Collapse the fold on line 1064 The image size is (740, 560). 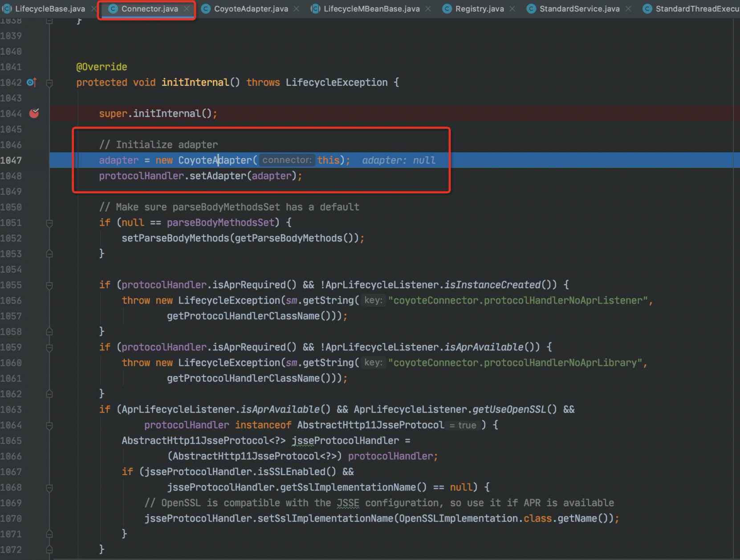point(49,425)
